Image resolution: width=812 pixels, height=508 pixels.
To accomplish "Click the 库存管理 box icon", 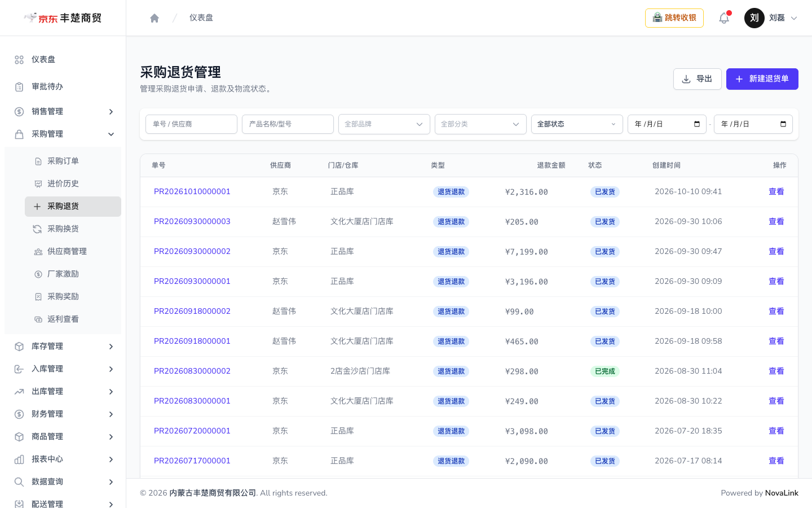I will [19, 347].
